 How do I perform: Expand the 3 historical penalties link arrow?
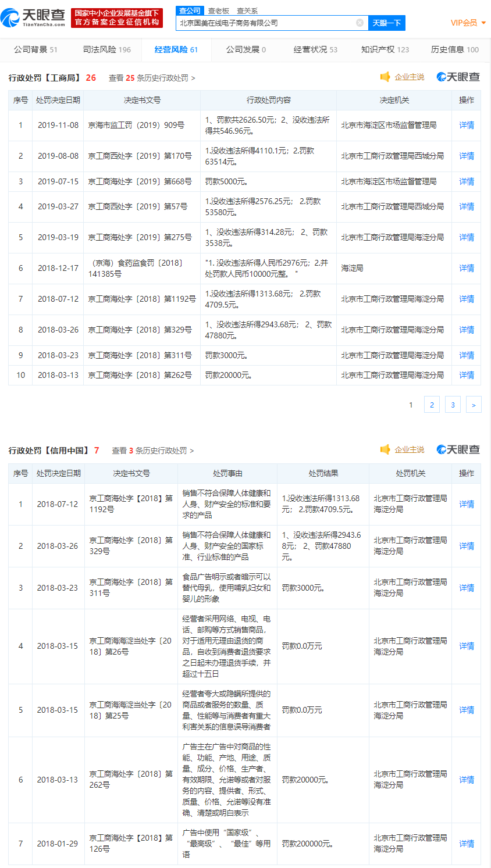pyautogui.click(x=192, y=451)
